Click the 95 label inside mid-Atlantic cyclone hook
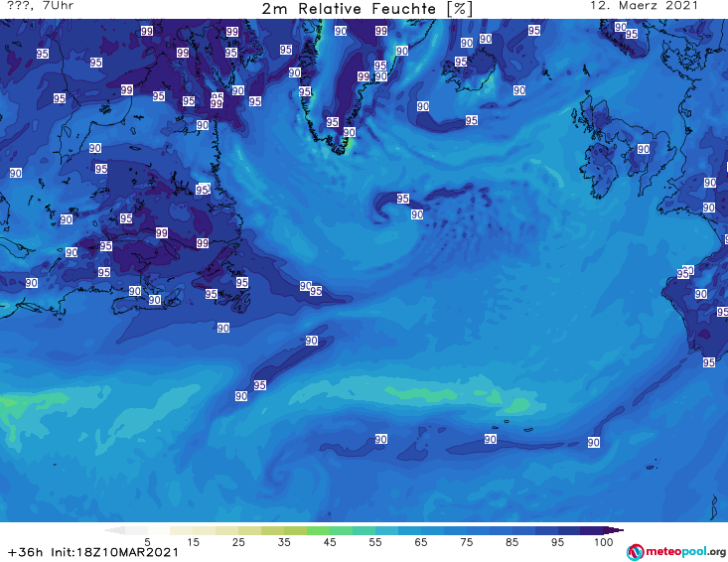 click(402, 199)
